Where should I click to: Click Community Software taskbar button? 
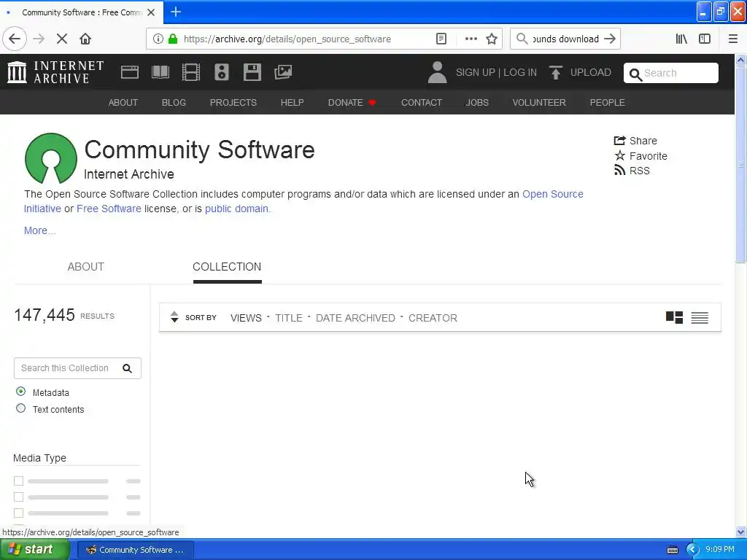click(135, 550)
